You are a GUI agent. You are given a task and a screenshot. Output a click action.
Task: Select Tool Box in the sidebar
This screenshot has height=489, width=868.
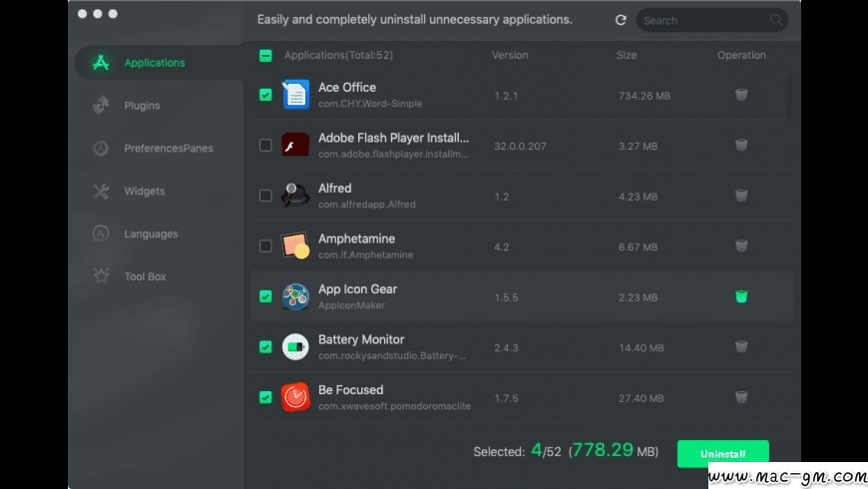pos(145,276)
